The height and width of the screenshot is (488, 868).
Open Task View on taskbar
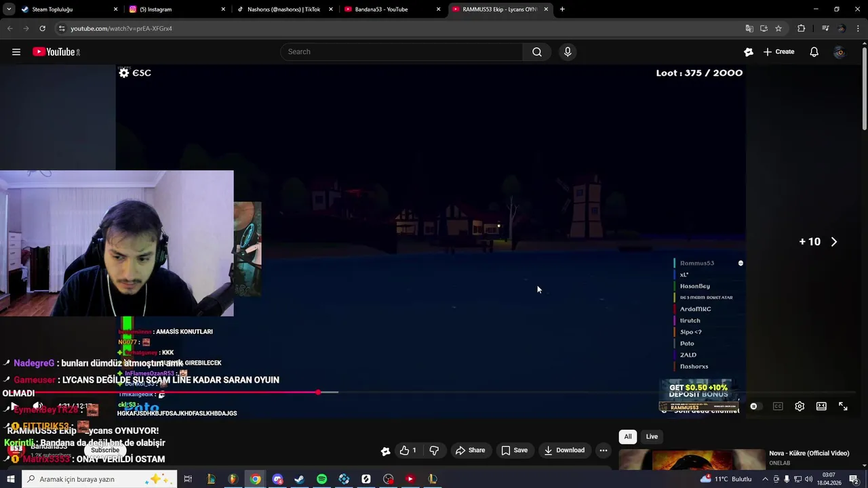(x=188, y=479)
